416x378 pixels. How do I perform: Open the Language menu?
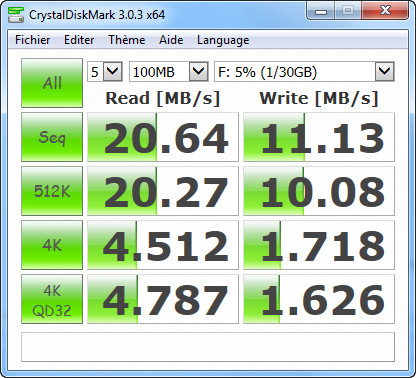(223, 40)
